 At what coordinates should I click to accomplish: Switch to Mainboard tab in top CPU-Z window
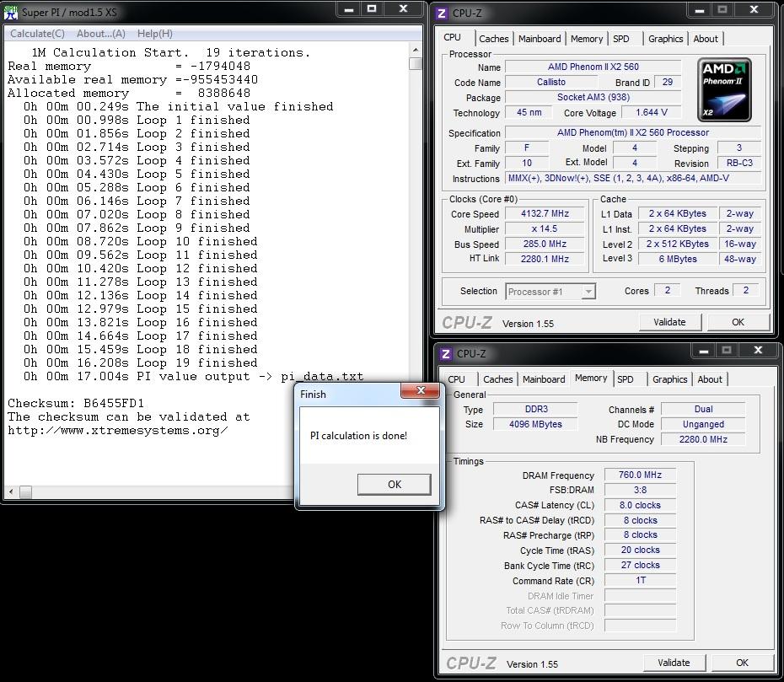point(540,39)
